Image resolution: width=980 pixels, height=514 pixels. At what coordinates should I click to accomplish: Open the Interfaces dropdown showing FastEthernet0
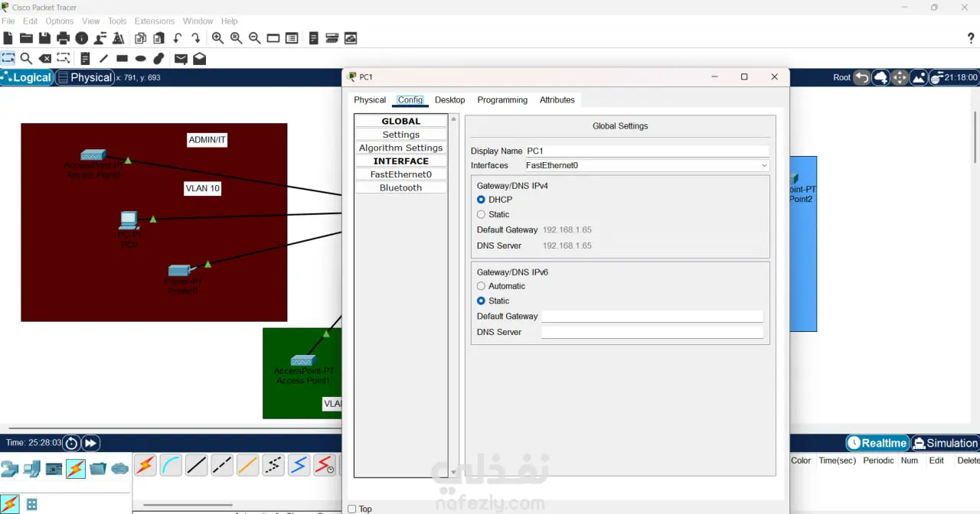point(646,165)
